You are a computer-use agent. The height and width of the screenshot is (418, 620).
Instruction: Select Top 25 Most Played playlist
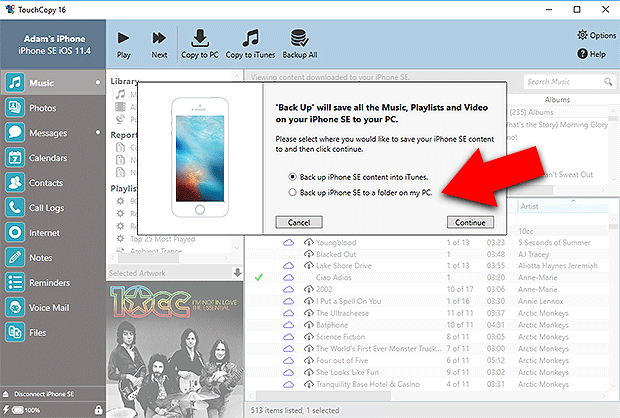163,239
